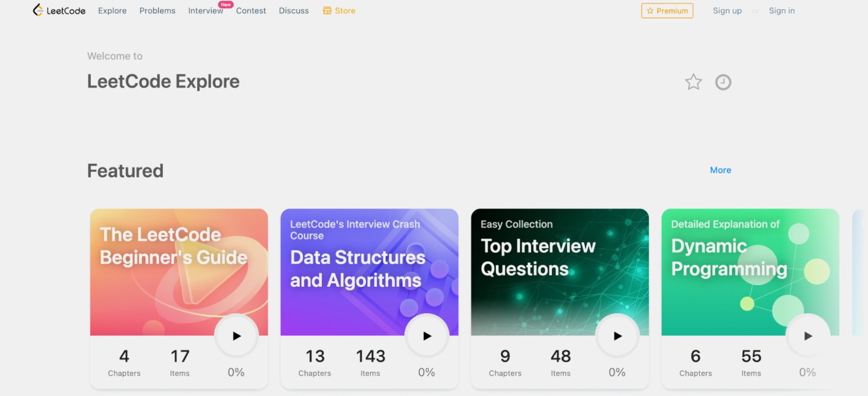Screen dimensions: 868x396
Task: Click 0% progress on Data Structures card
Action: 427,372
